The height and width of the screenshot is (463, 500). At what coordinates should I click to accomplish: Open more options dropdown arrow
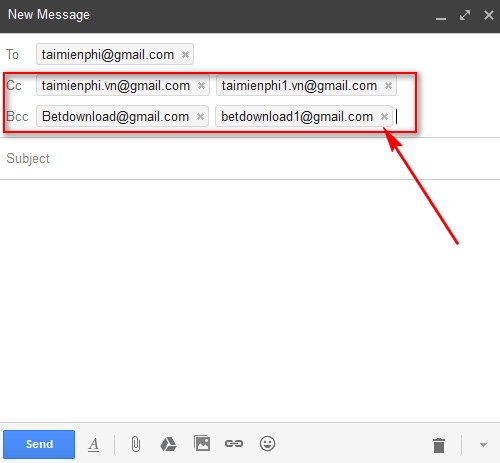pos(483,445)
